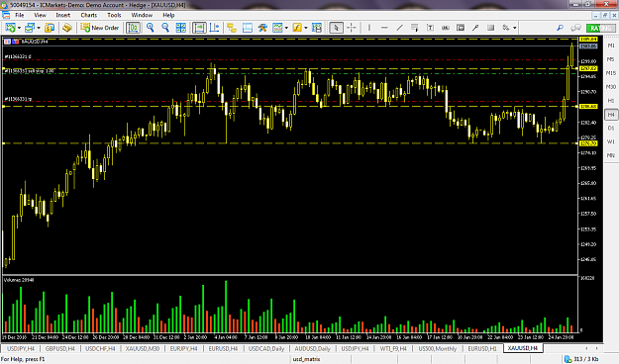Toggle chart auto-scroll to end
619x364 pixels.
pyautogui.click(x=199, y=28)
